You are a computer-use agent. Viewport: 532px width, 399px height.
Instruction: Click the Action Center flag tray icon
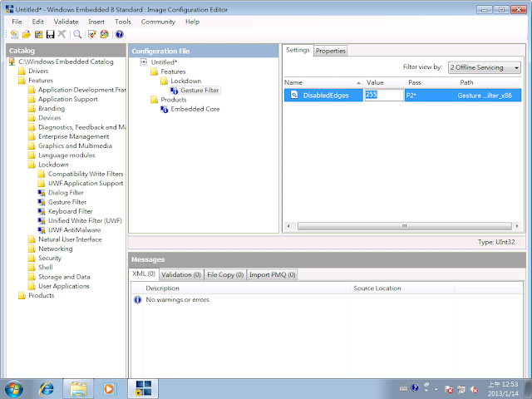(x=449, y=389)
